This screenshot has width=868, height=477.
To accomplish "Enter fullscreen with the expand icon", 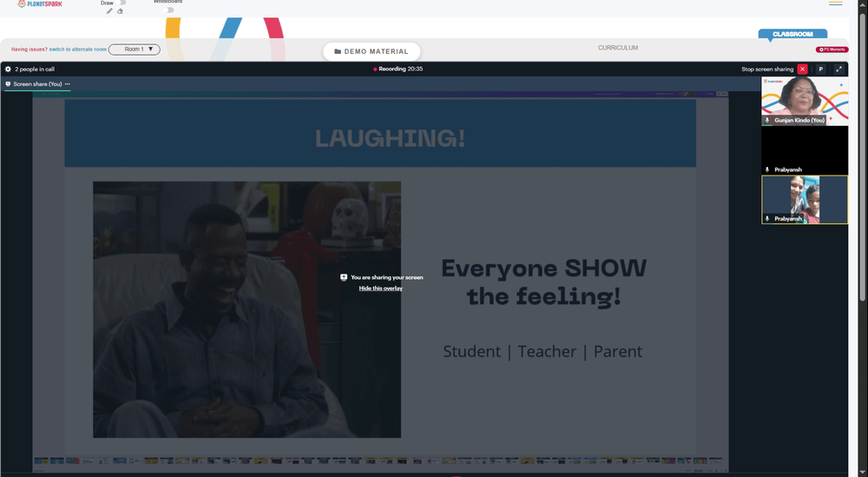I will pos(838,70).
